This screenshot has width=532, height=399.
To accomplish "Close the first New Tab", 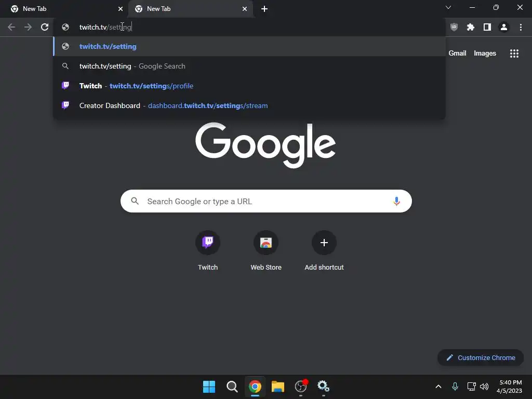I will [121, 9].
